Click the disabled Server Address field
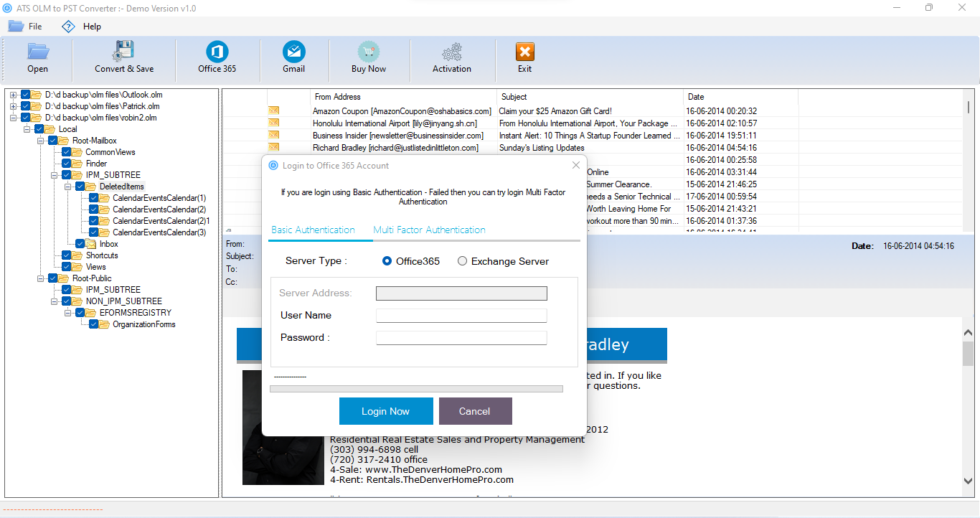Image resolution: width=980 pixels, height=518 pixels. pyautogui.click(x=461, y=293)
